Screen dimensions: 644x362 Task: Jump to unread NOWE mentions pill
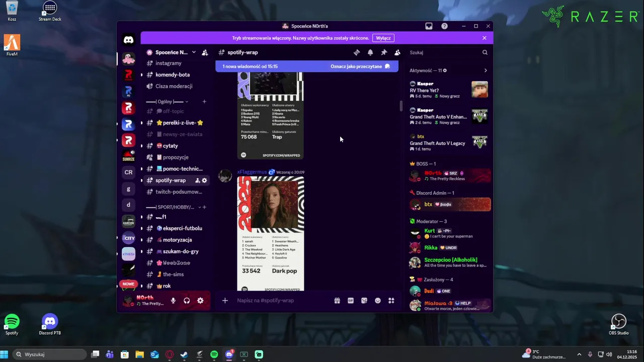point(128,284)
